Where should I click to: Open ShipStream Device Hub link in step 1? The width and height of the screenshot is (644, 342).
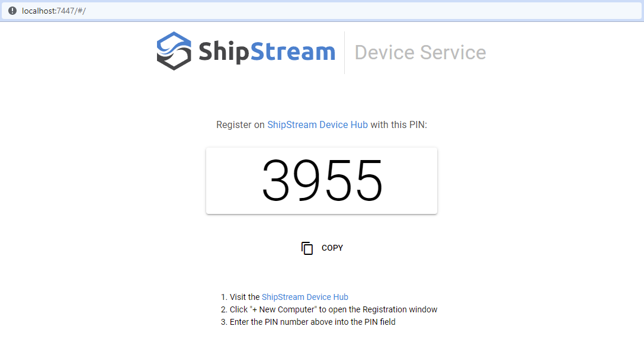[305, 297]
